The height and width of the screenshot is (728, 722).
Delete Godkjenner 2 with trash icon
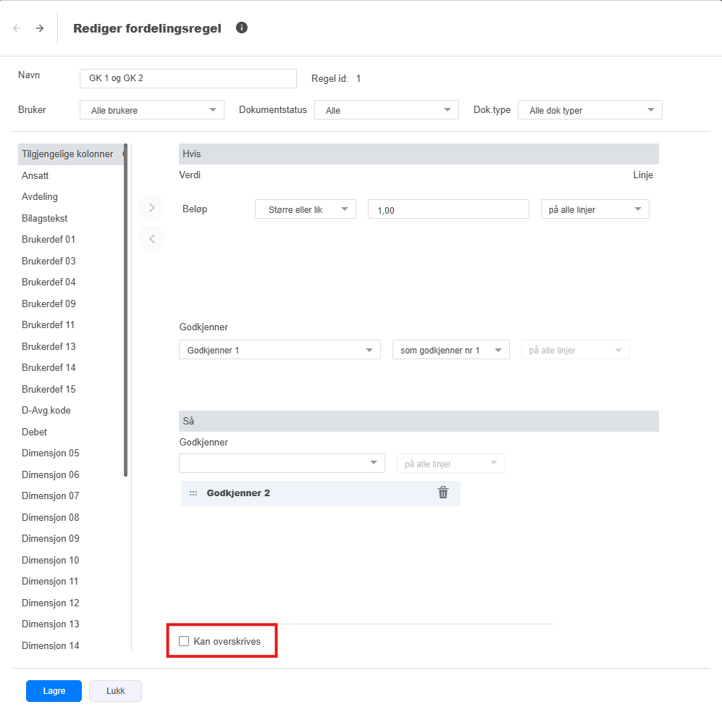click(443, 493)
